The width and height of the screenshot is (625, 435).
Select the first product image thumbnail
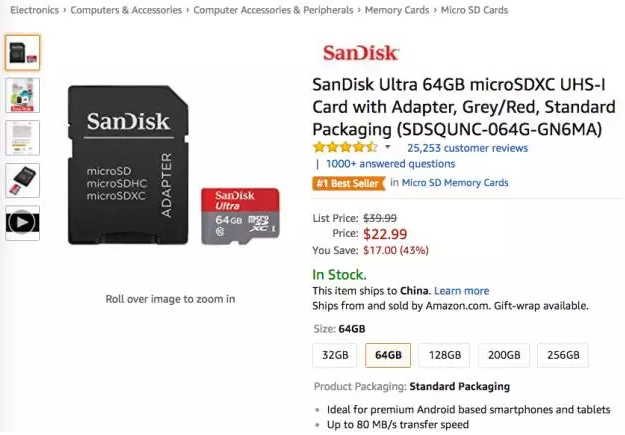(22, 52)
